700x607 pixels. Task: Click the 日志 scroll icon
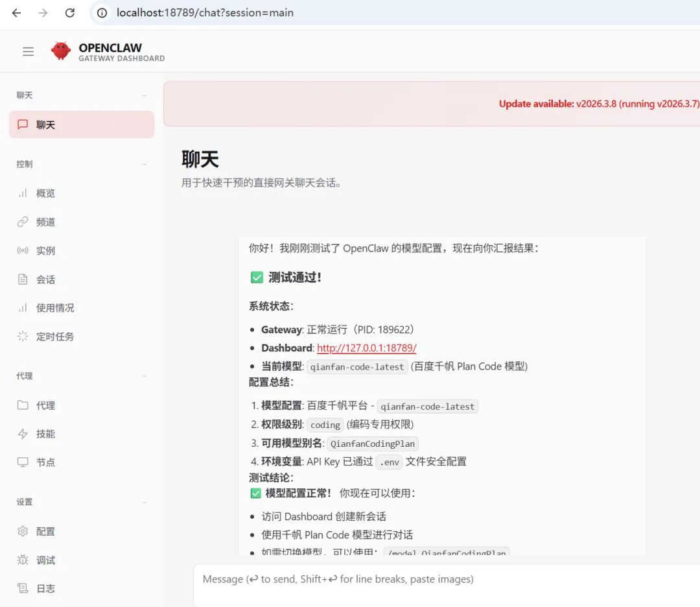coord(23,588)
